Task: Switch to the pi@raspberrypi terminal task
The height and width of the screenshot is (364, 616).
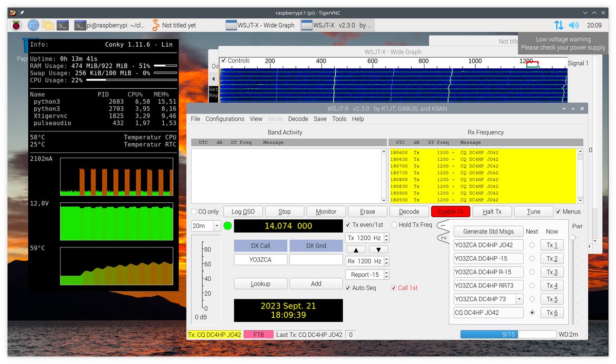Action: pos(109,25)
